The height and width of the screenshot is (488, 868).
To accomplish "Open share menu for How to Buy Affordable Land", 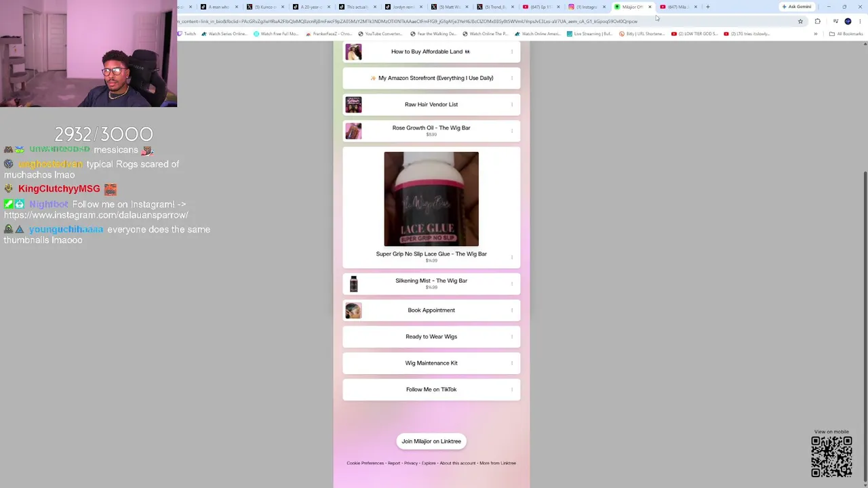I will [x=512, y=52].
